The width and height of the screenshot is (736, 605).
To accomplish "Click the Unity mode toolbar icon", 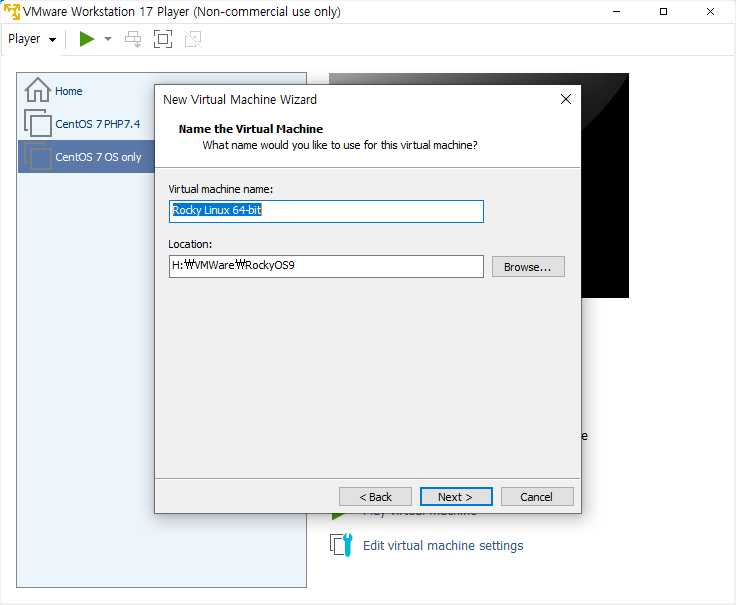I will (x=193, y=39).
